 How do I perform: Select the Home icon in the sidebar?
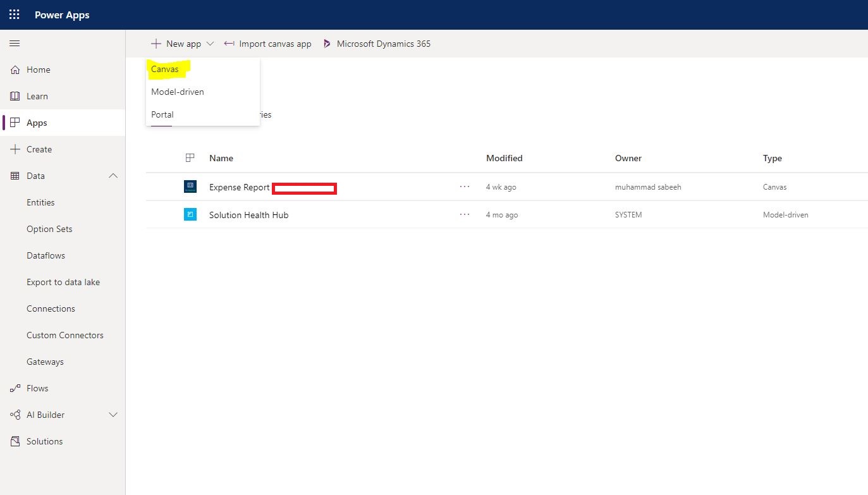14,70
